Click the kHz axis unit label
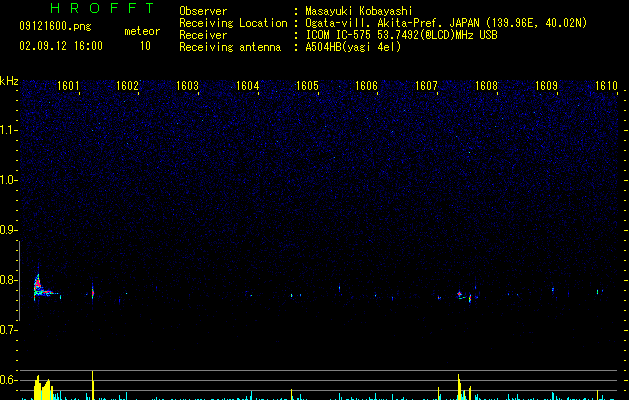The image size is (629, 400). [x=9, y=81]
